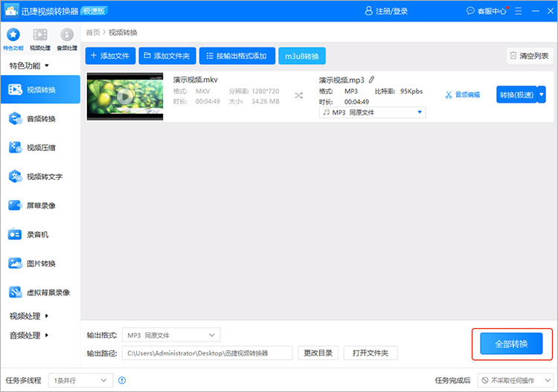Click 按输出格式添加 button

237,56
